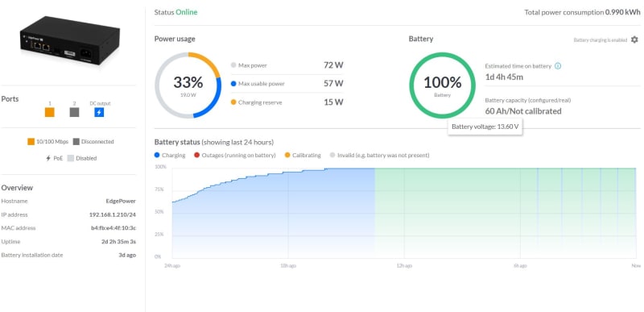
Task: Click IP address 192.168.1.210/24
Action: (113, 214)
